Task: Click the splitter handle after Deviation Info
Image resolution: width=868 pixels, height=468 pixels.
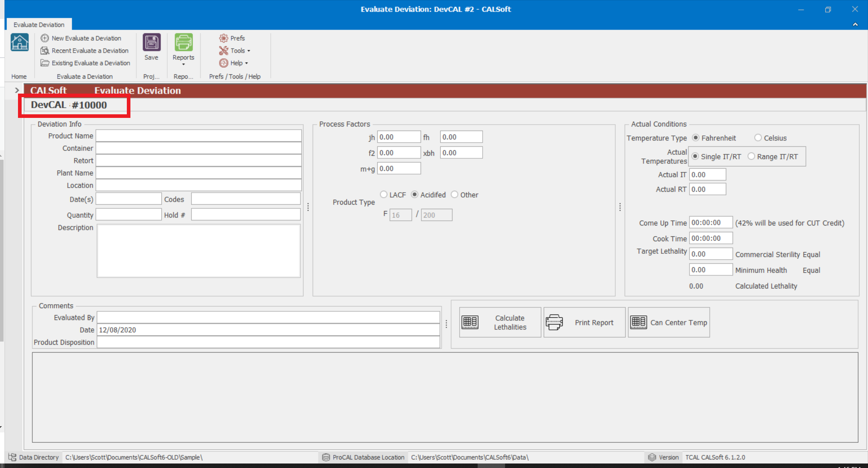Action: [x=308, y=207]
